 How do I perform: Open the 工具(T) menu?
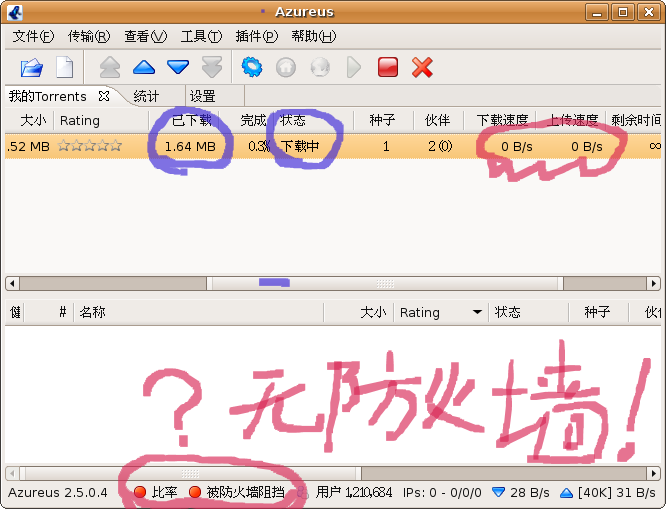click(201, 36)
